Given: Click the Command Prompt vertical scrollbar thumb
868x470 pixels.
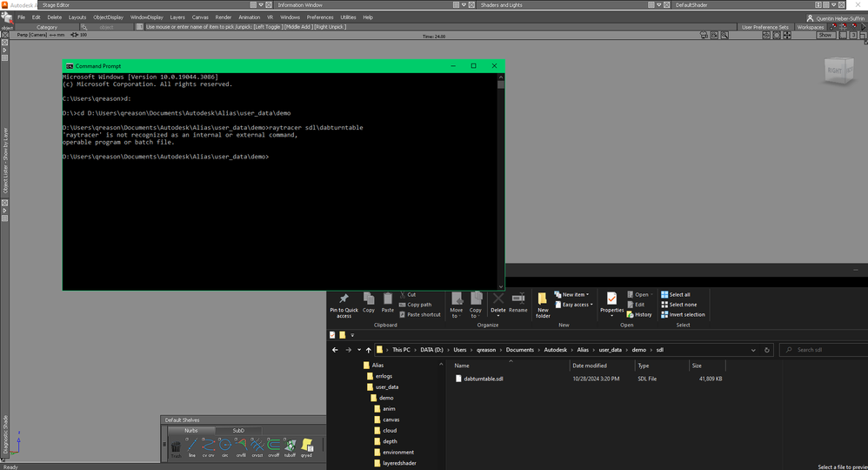Looking at the screenshot, I should click(500, 84).
